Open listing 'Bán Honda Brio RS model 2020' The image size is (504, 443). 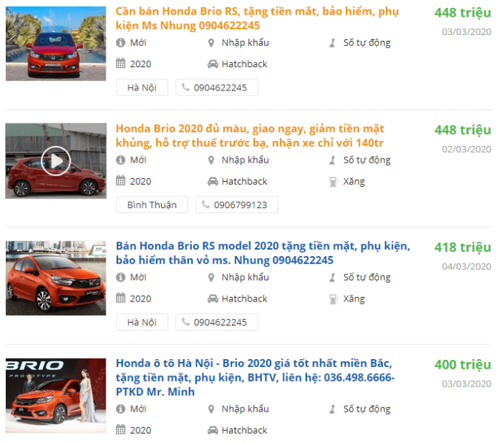click(263, 253)
